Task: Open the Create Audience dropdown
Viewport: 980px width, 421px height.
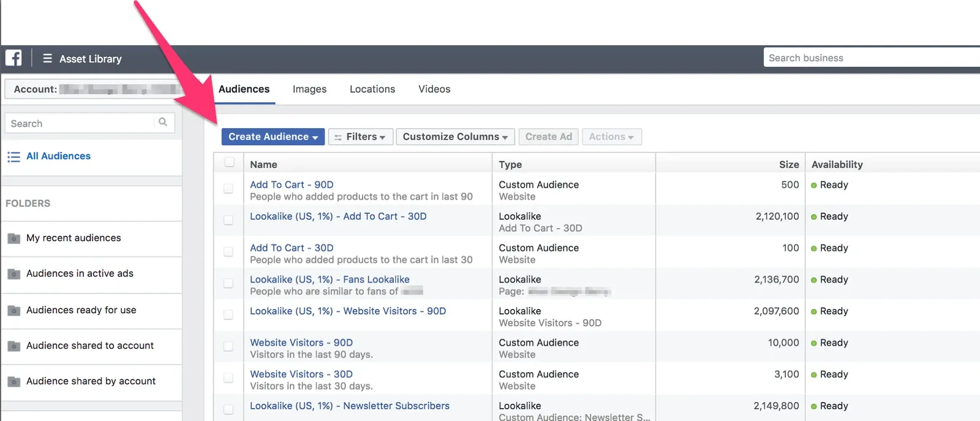Action: 273,137
